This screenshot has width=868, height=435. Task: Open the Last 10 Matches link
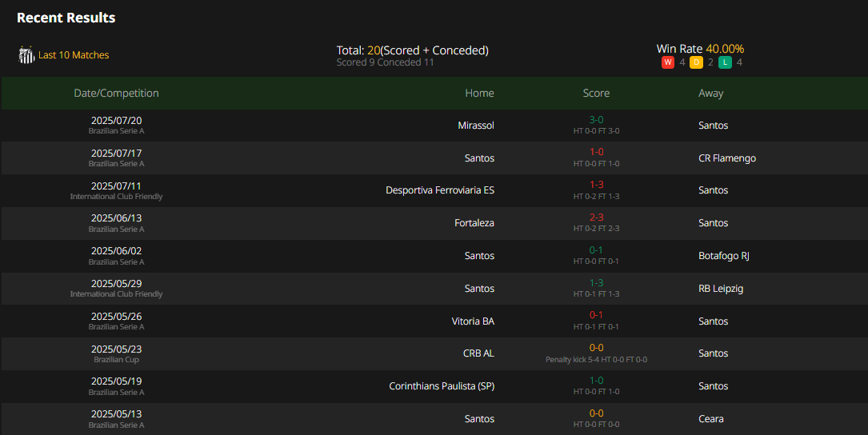[74, 55]
